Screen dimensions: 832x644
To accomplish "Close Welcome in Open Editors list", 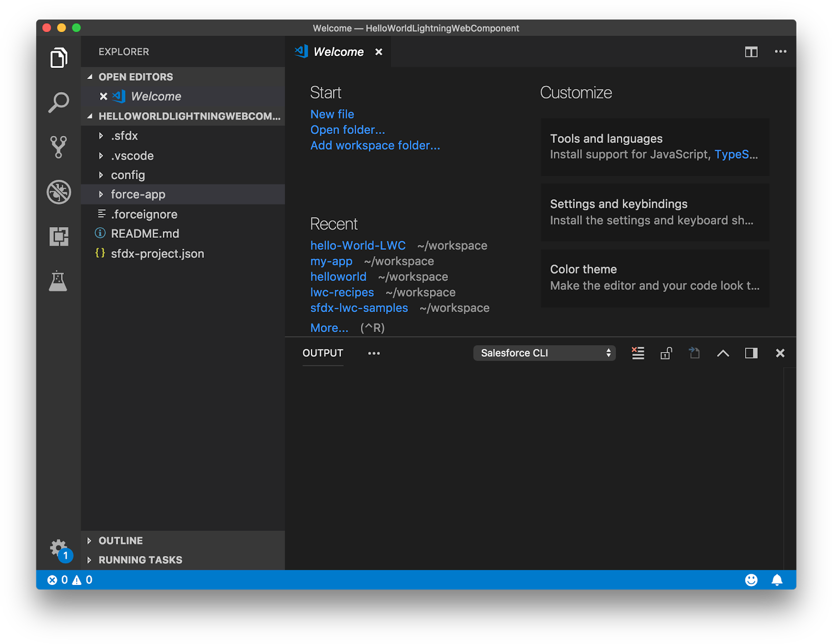I will tap(103, 96).
